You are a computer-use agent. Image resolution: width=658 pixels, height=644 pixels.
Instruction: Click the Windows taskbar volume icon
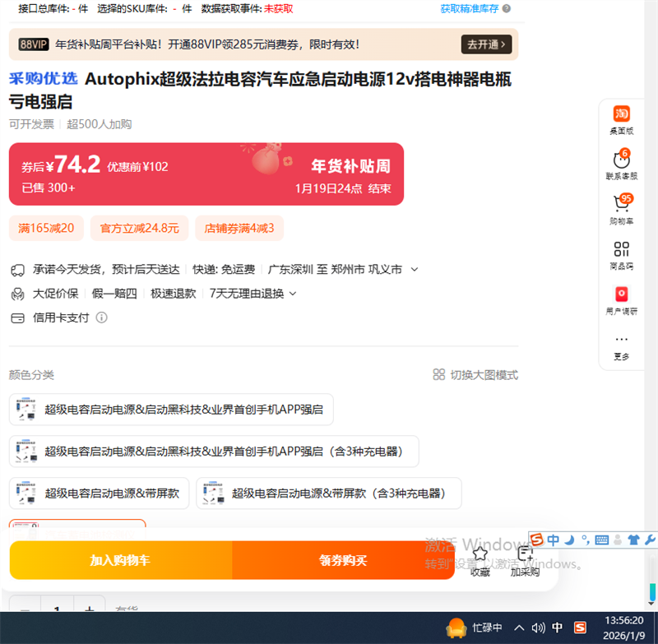point(539,628)
